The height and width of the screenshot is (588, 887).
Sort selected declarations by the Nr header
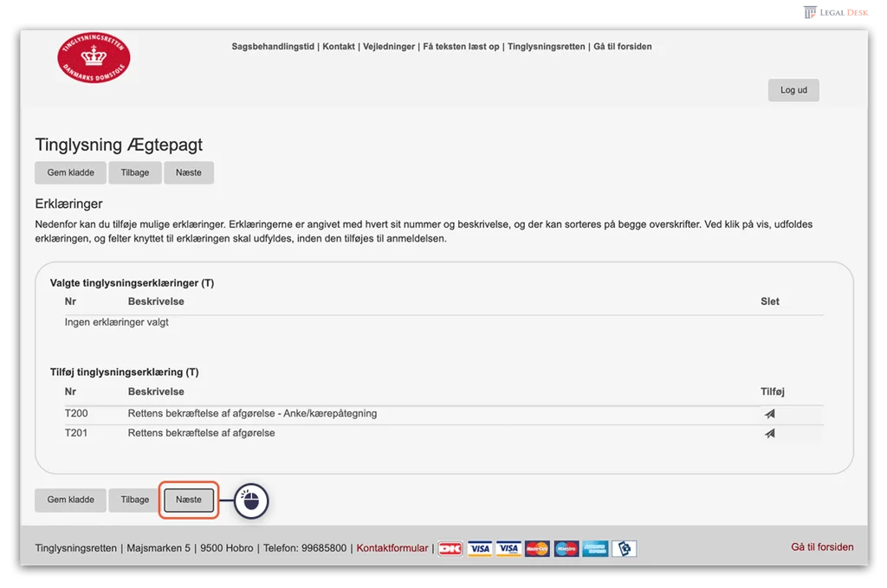70,301
